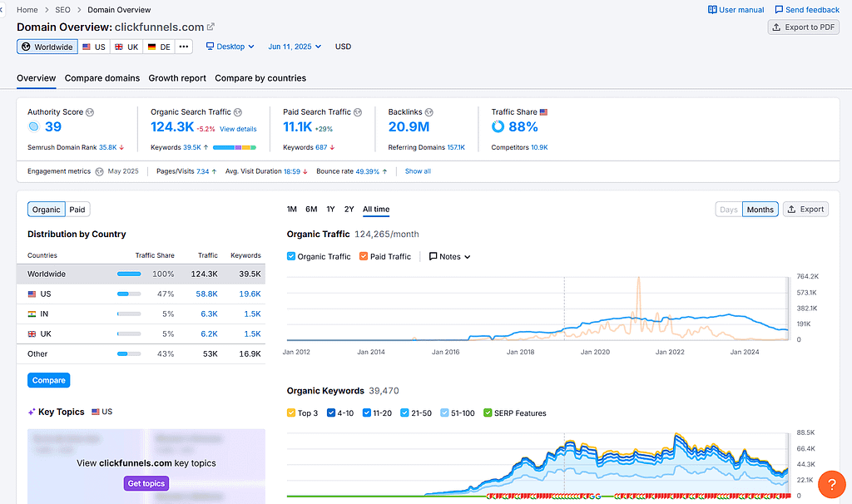
Task: Click the Send feedback chat icon
Action: click(x=779, y=10)
